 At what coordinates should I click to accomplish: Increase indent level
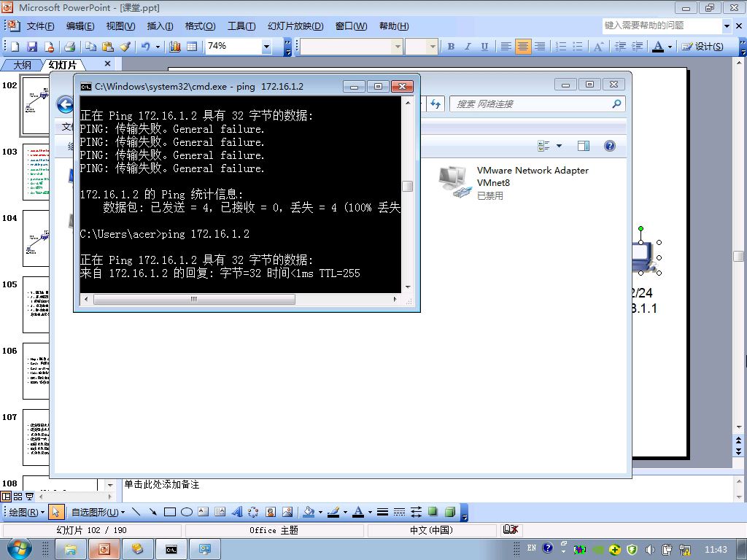coord(637,46)
